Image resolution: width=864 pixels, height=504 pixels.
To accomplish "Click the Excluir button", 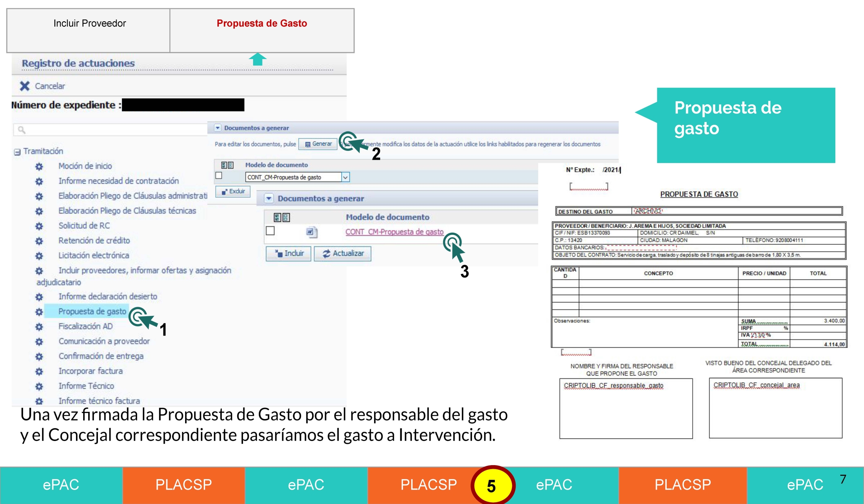I will click(x=233, y=192).
